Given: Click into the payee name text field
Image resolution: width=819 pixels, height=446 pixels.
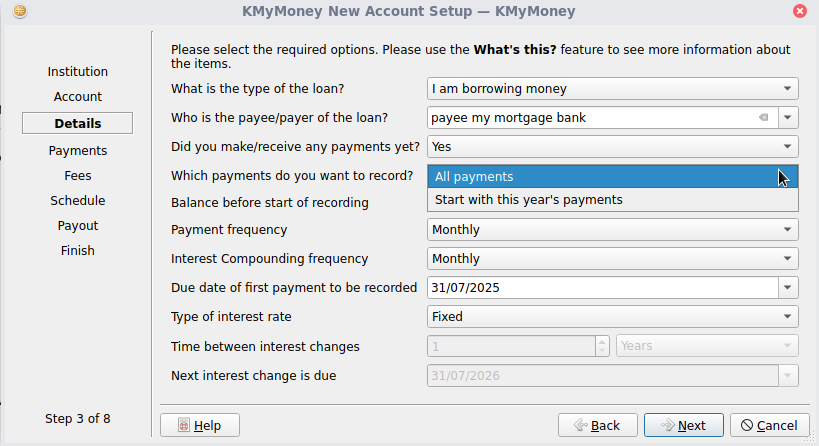Looking at the screenshot, I should pos(590,117).
